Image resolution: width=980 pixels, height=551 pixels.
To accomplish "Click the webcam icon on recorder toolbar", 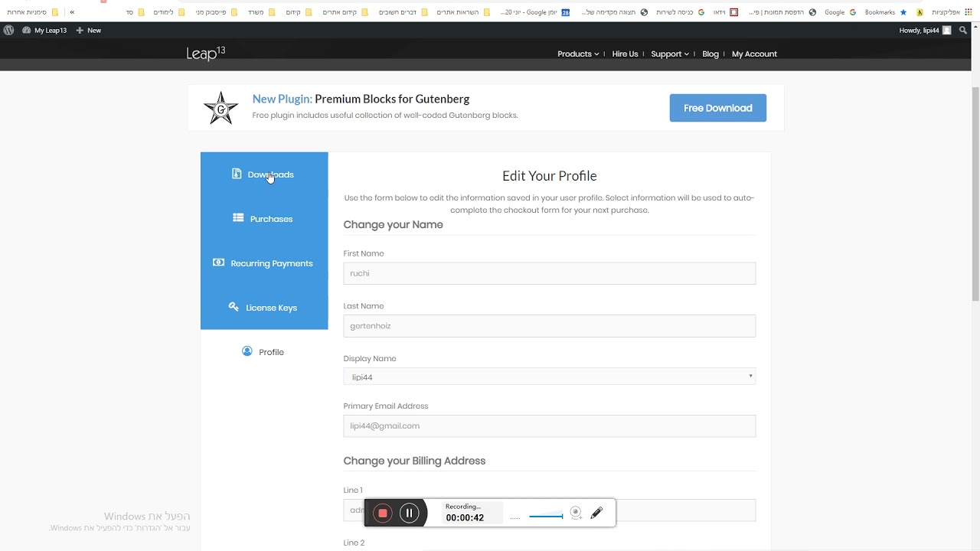I will click(x=576, y=513).
